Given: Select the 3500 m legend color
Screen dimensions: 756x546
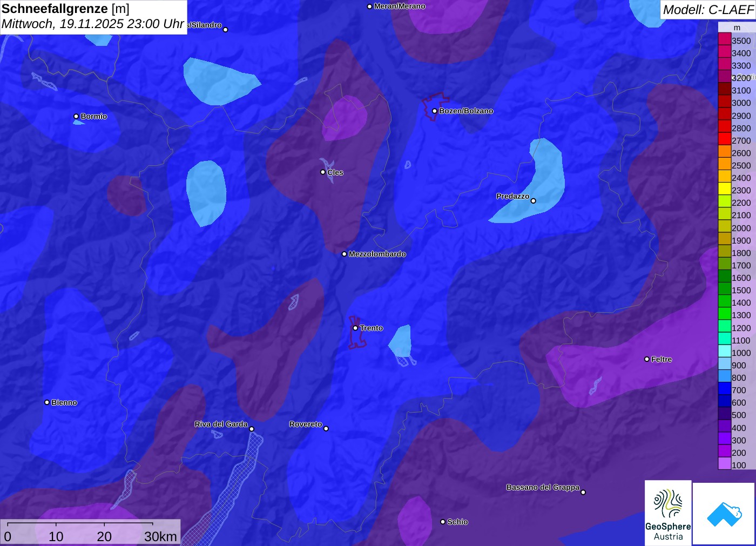Looking at the screenshot, I should [x=725, y=39].
